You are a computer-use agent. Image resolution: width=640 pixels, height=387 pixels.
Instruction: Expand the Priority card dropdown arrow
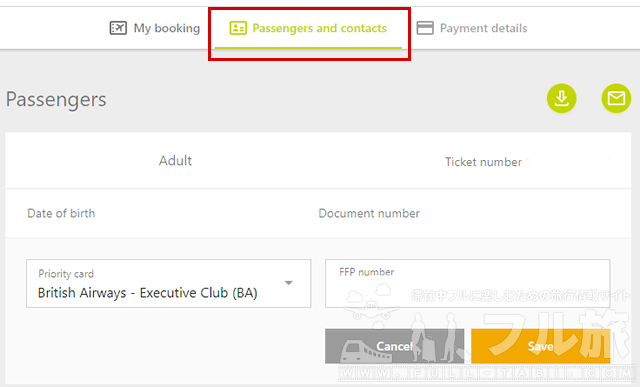[x=289, y=283]
